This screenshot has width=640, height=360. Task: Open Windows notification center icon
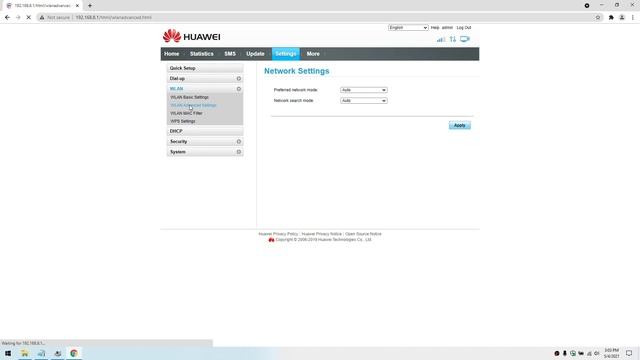pos(629,353)
